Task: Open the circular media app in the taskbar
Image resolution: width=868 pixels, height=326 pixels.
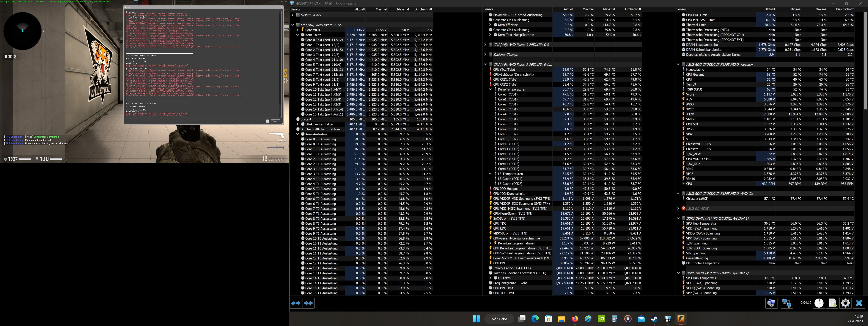Action: click(628, 319)
